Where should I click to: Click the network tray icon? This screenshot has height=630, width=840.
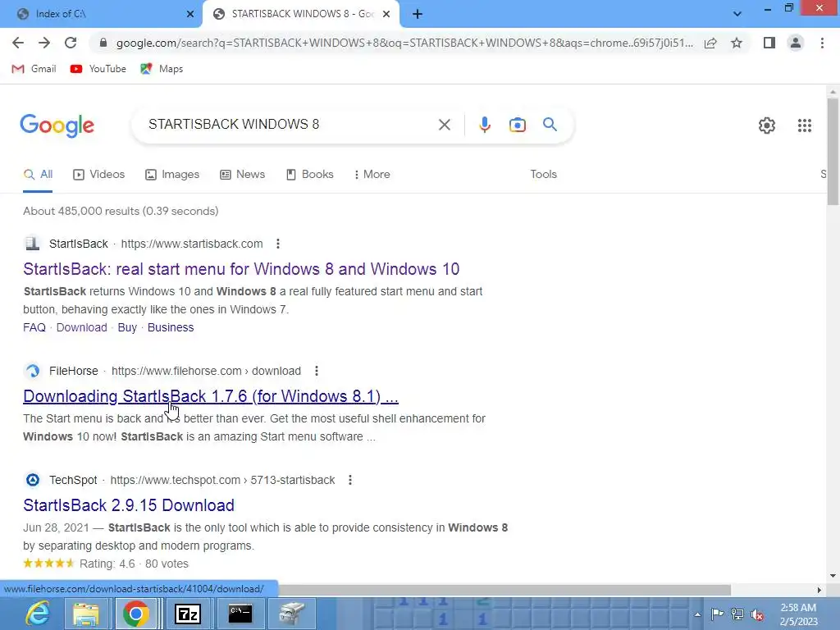point(737,614)
